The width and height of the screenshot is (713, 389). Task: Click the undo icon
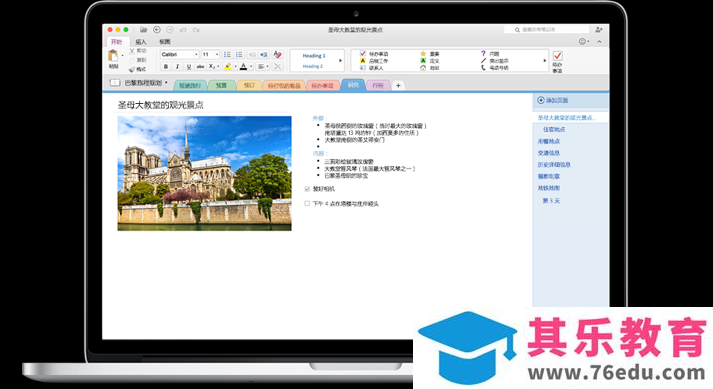point(183,30)
